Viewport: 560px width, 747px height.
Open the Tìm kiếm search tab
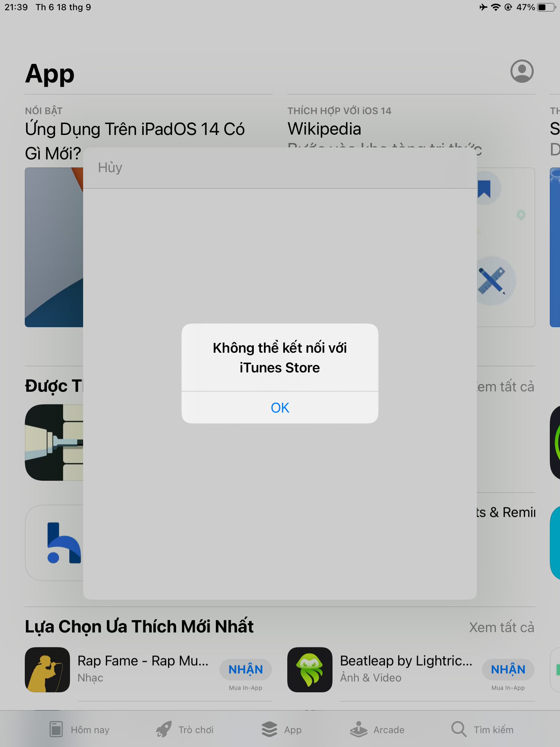click(482, 729)
